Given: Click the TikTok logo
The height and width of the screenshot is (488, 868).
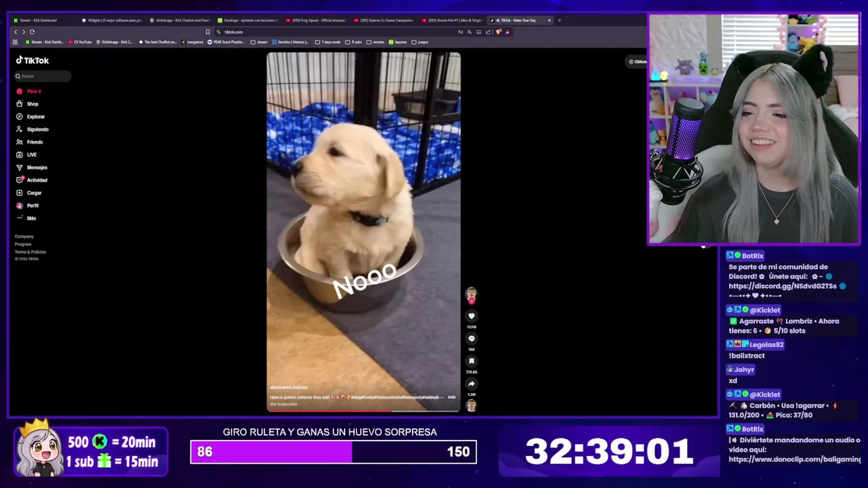Looking at the screenshot, I should [x=33, y=60].
